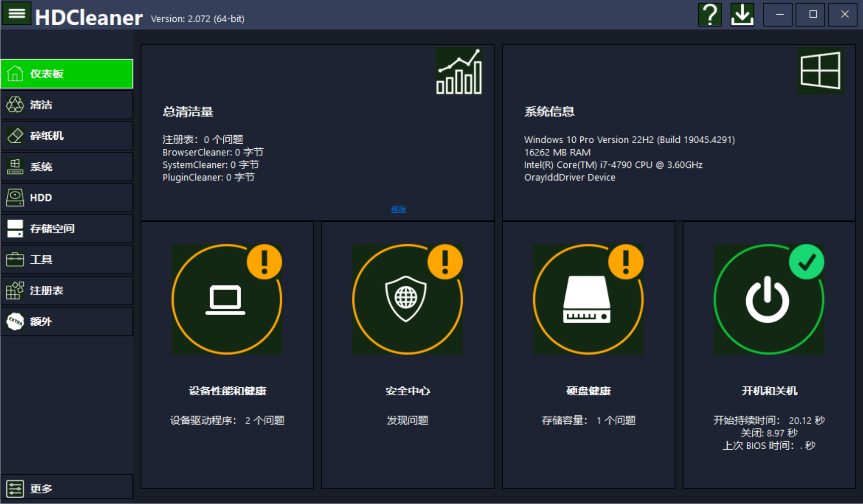Go to the 系统 sidebar section

[67, 166]
